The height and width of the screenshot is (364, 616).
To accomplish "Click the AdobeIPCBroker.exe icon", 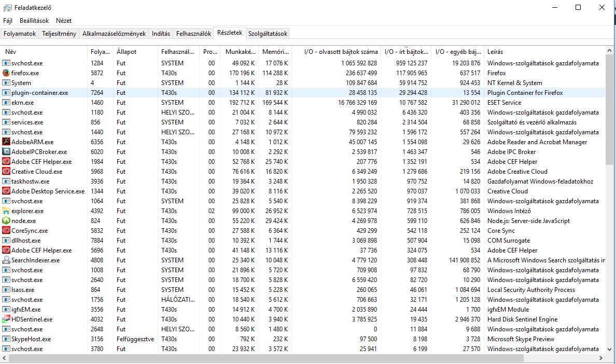I will (x=6, y=151).
